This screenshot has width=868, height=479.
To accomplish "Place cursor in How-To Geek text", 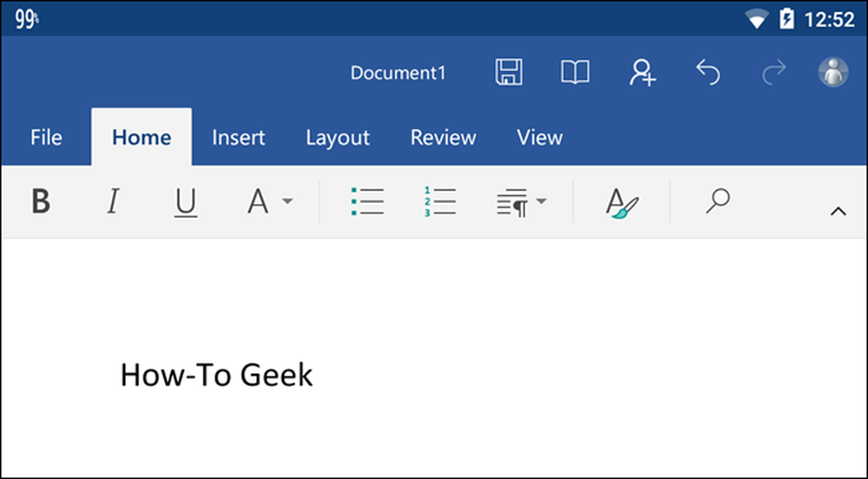I will (x=216, y=375).
